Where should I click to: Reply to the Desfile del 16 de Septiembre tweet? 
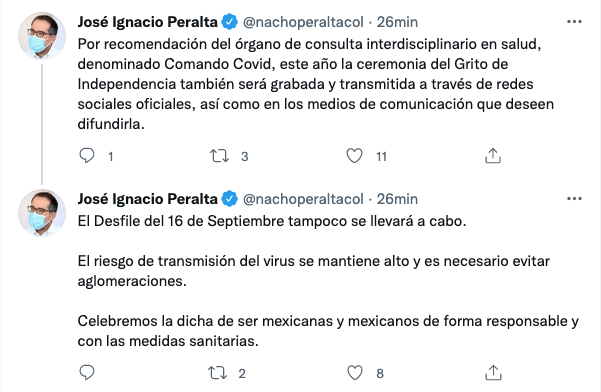coord(87,372)
